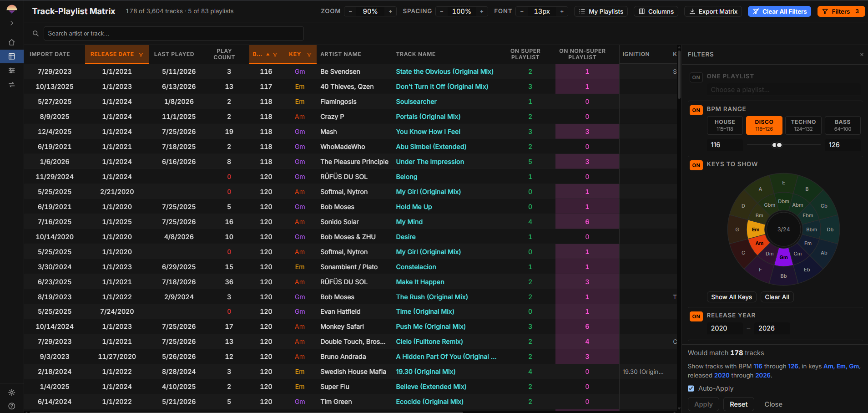This screenshot has height=413, width=868.
Task: Click the release year start field 2020
Action: click(725, 328)
